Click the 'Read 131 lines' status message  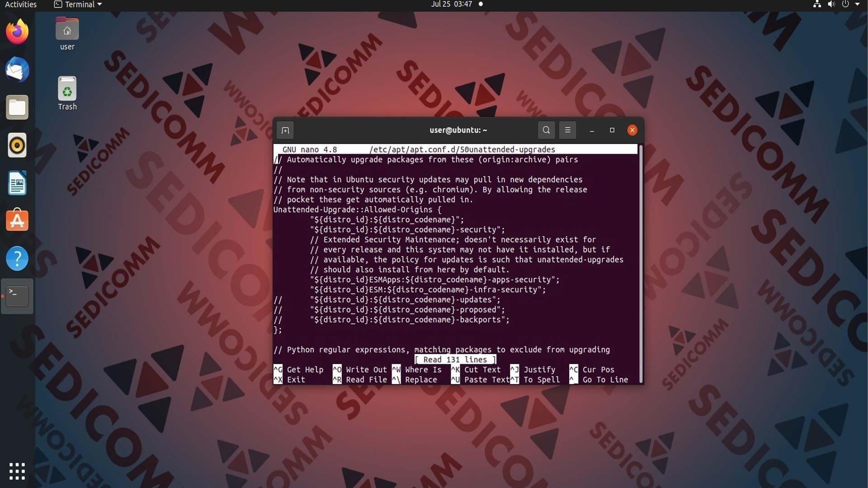455,360
